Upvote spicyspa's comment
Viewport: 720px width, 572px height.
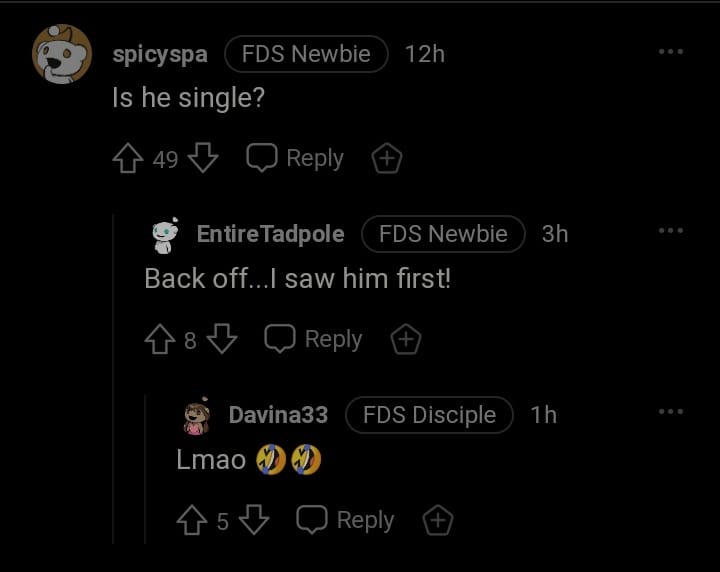pos(129,158)
